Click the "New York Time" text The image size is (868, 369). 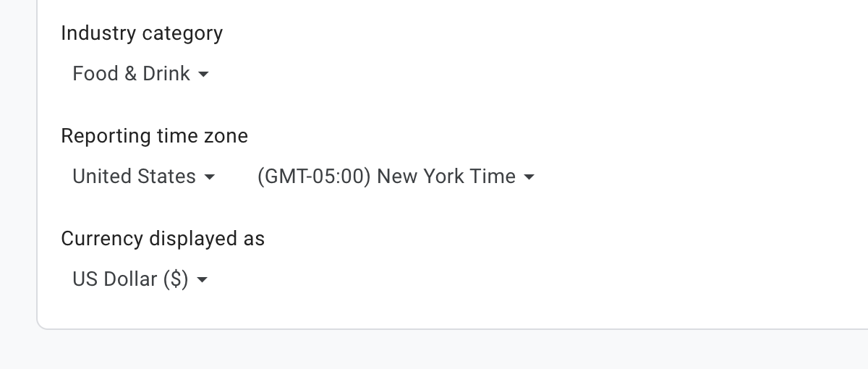(x=446, y=177)
